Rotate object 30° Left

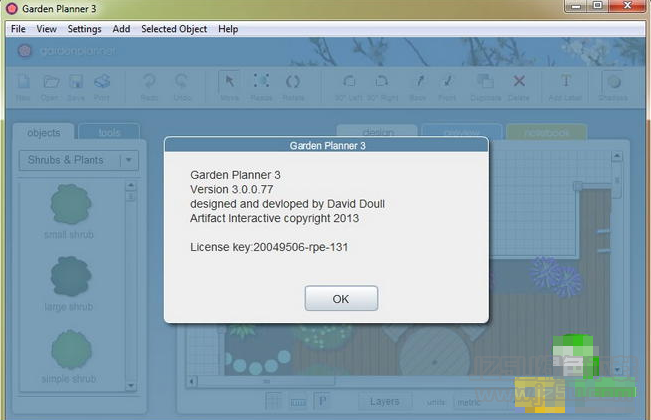(349, 81)
